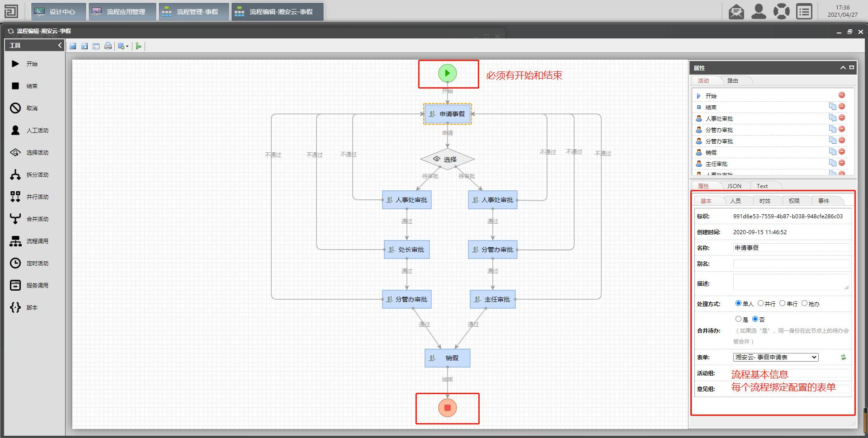Click the floppy-disk save-as icon in the toolbar
This screenshot has height=438, width=868.
[85, 46]
